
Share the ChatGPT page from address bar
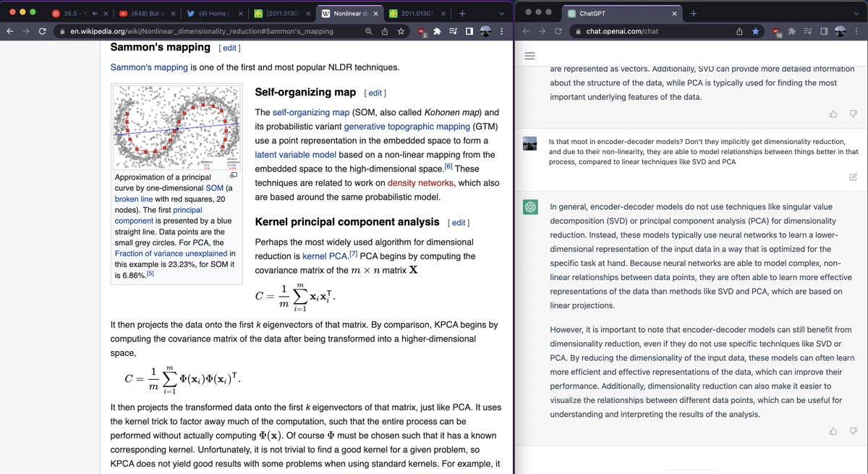pos(739,31)
